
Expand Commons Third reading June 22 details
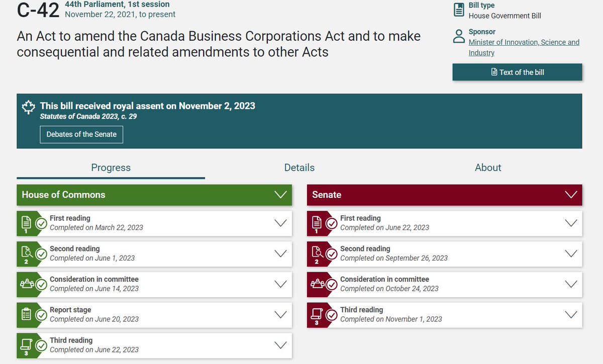pyautogui.click(x=281, y=345)
